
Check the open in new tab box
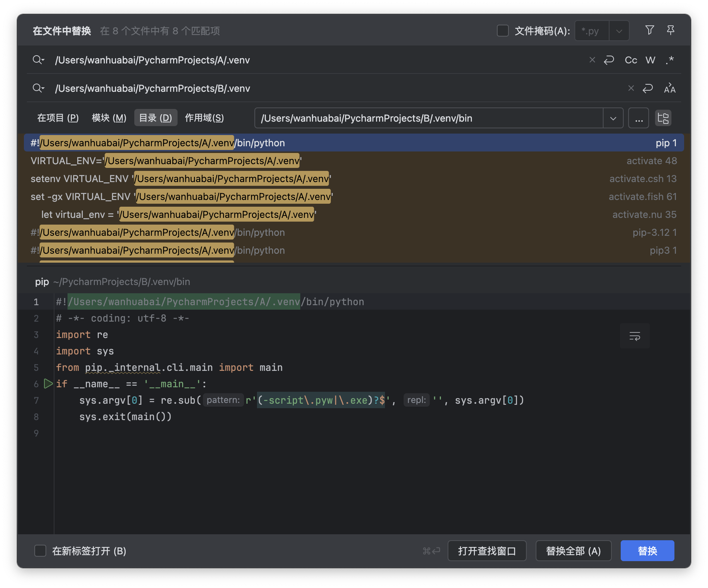[40, 551]
